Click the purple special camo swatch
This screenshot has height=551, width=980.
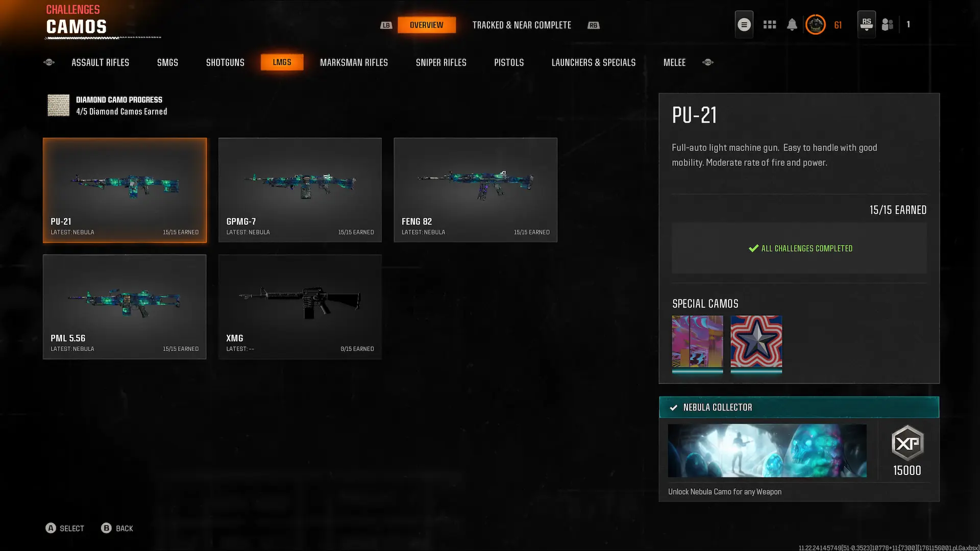[697, 341]
